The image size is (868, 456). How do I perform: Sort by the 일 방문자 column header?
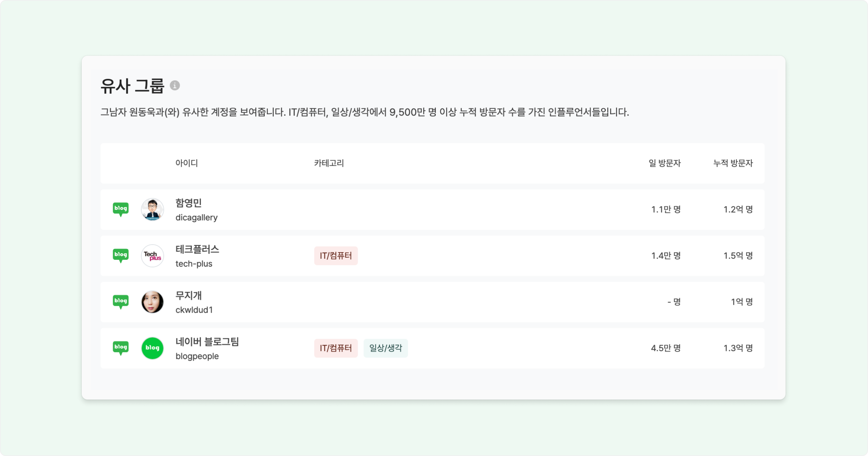664,163
